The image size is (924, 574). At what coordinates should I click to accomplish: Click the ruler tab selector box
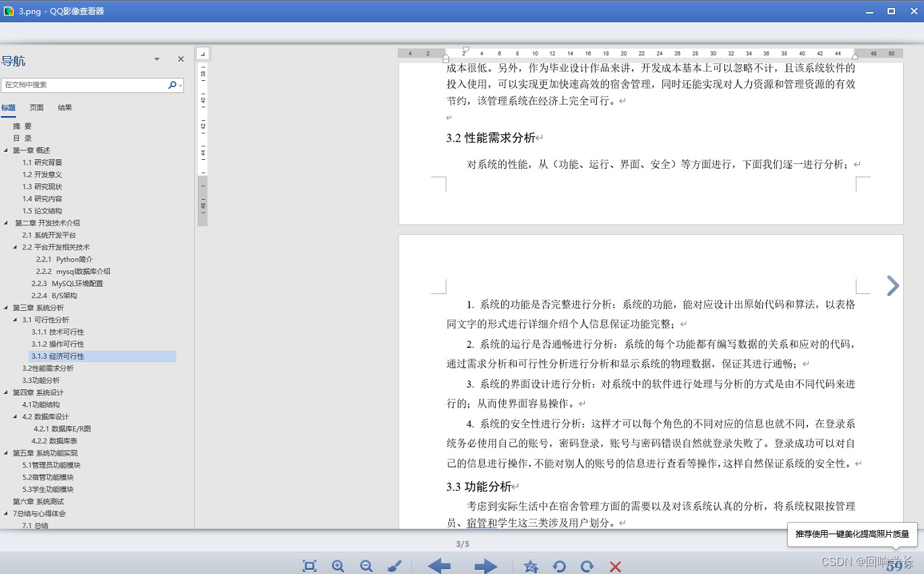202,53
